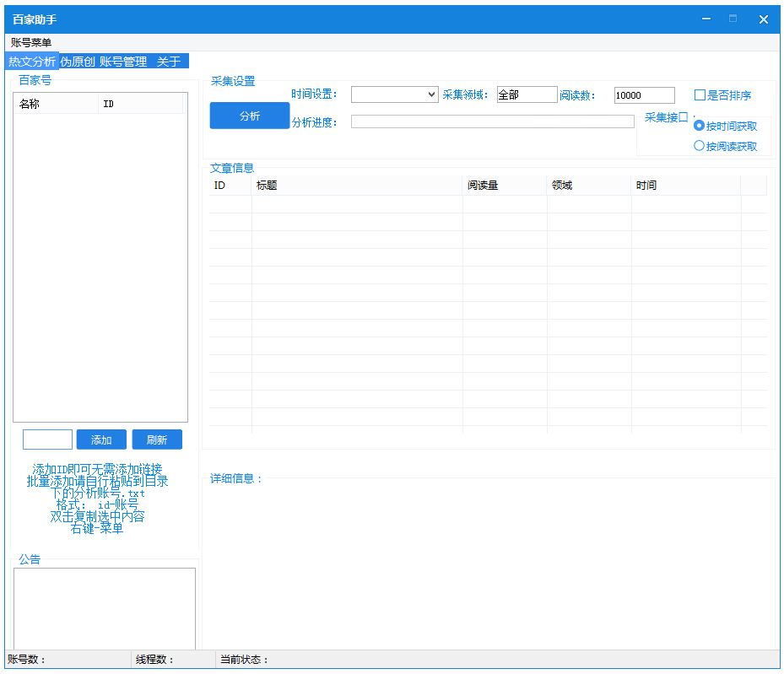This screenshot has width=784, height=674.
Task: Switch to the 账号管理 tab
Action: tap(123, 62)
